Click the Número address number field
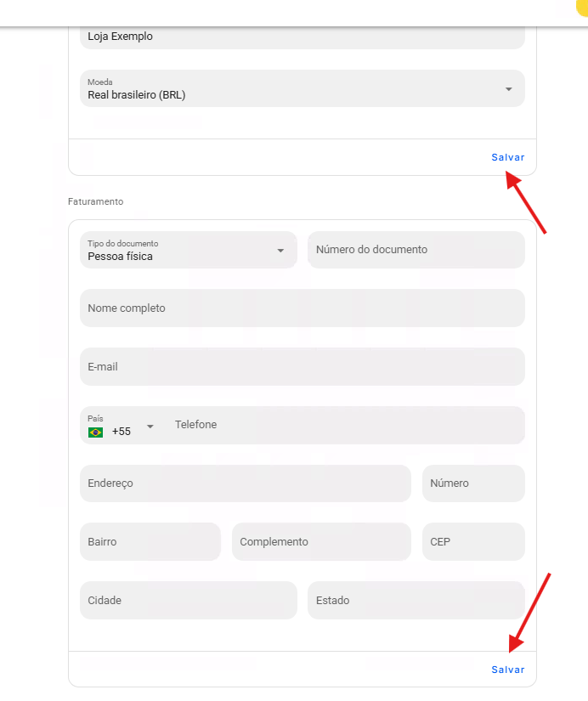Screen dimensions: 588x701 tap(473, 483)
